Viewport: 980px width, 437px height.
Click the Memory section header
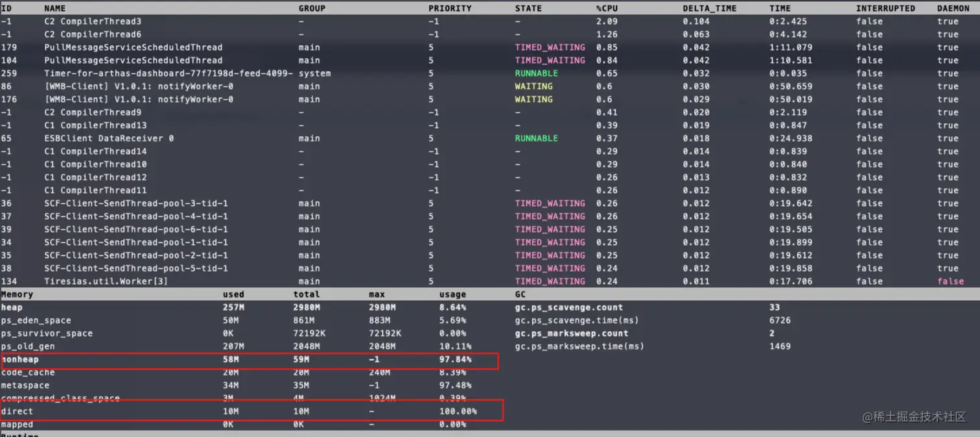coord(17,294)
